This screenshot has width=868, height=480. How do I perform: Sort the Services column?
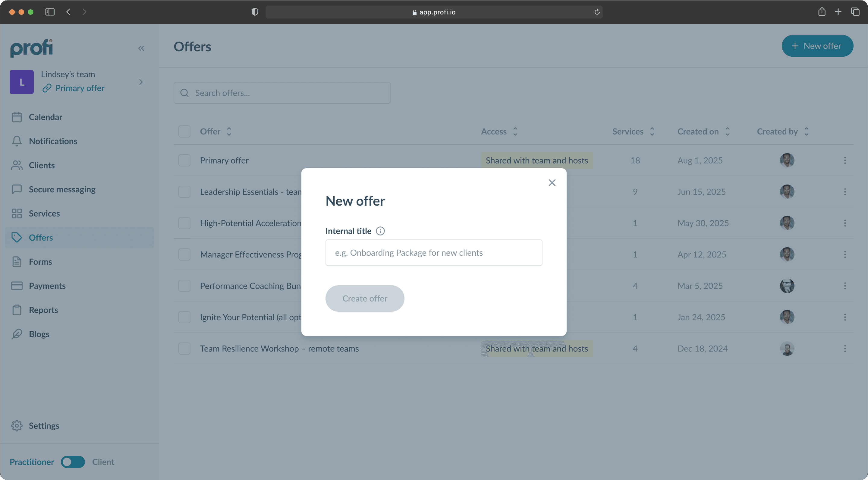652,131
